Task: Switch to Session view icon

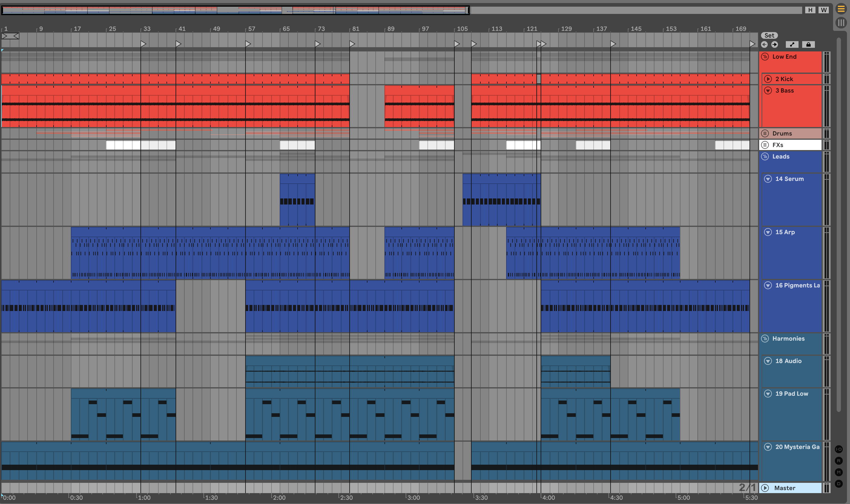Action: 841,23
